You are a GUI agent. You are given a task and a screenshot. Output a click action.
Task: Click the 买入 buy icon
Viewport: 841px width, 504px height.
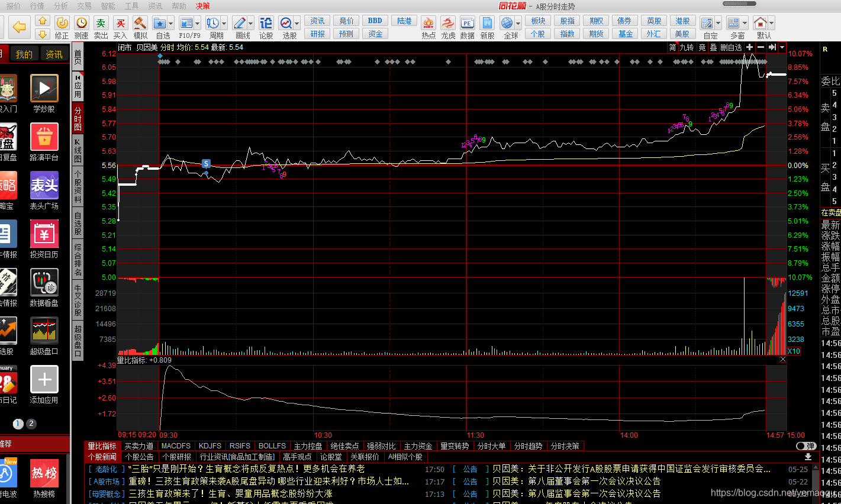click(x=121, y=23)
